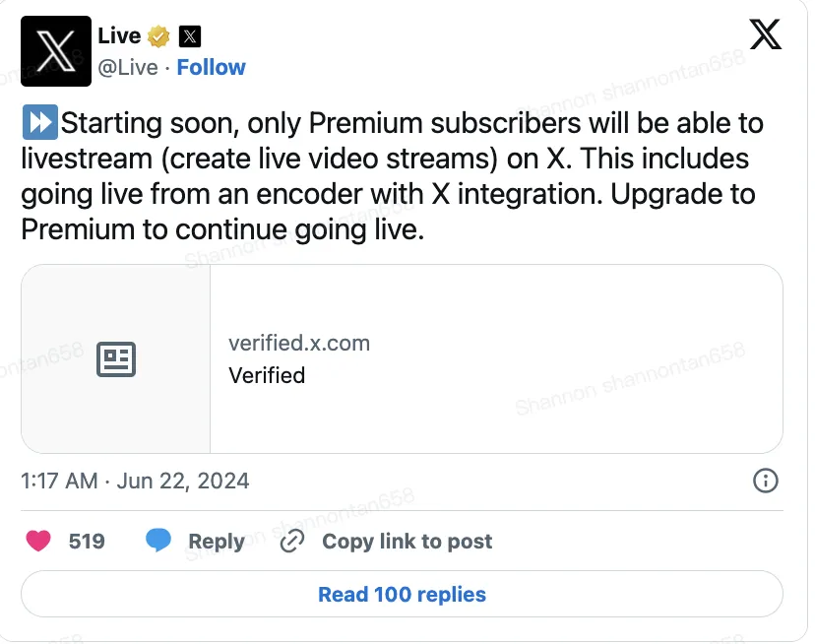Reply using the blue speech bubble icon
The image size is (815, 644).
click(159, 541)
